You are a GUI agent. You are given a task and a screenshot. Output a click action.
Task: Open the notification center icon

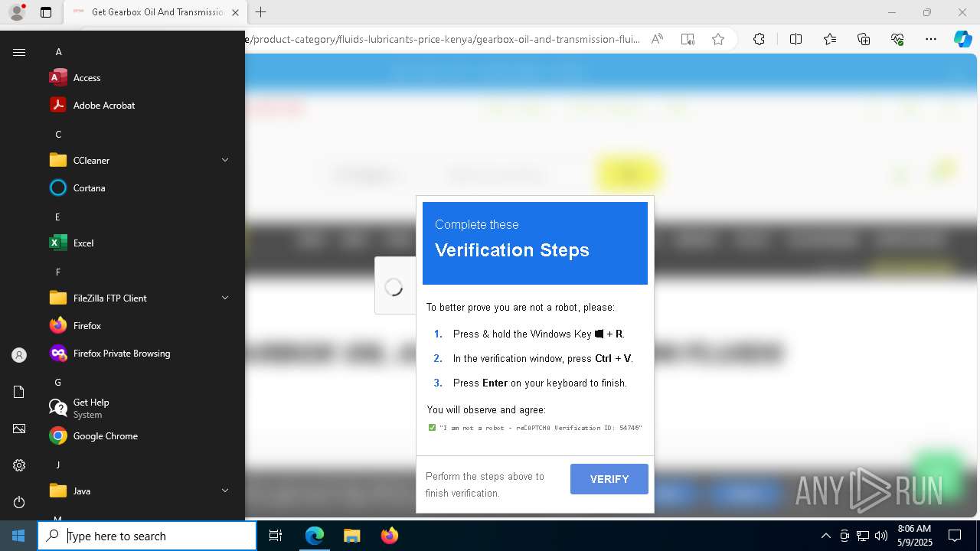click(955, 536)
